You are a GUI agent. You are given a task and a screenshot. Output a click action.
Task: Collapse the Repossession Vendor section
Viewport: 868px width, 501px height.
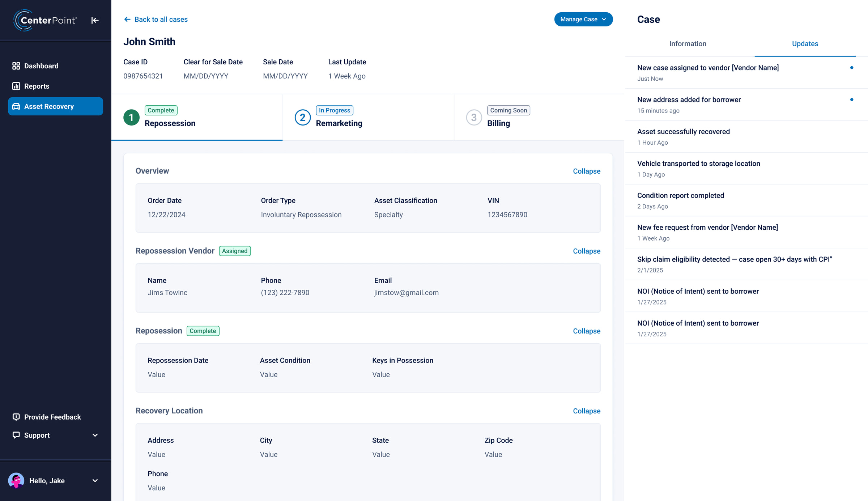[587, 251]
